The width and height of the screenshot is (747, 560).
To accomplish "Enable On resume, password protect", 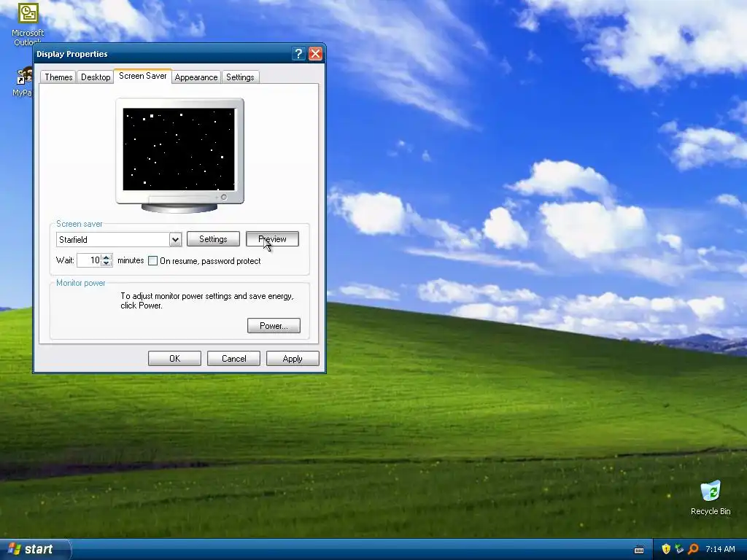I will [x=153, y=261].
